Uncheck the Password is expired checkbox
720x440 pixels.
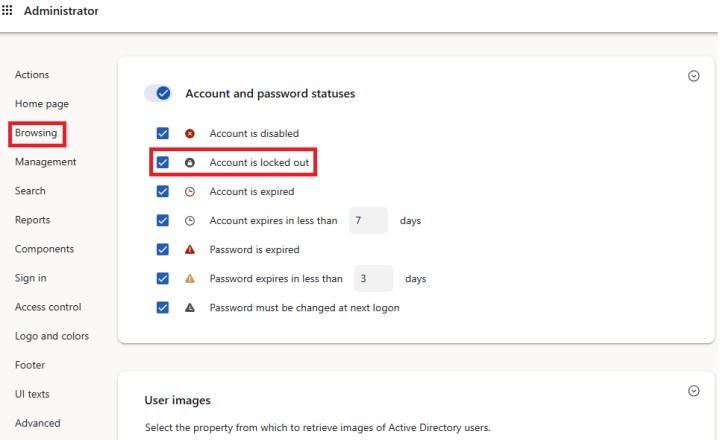(163, 249)
